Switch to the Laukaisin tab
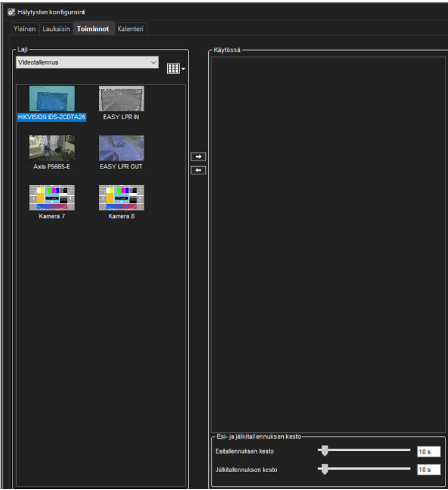Viewport: 448px width, 490px height. (57, 29)
